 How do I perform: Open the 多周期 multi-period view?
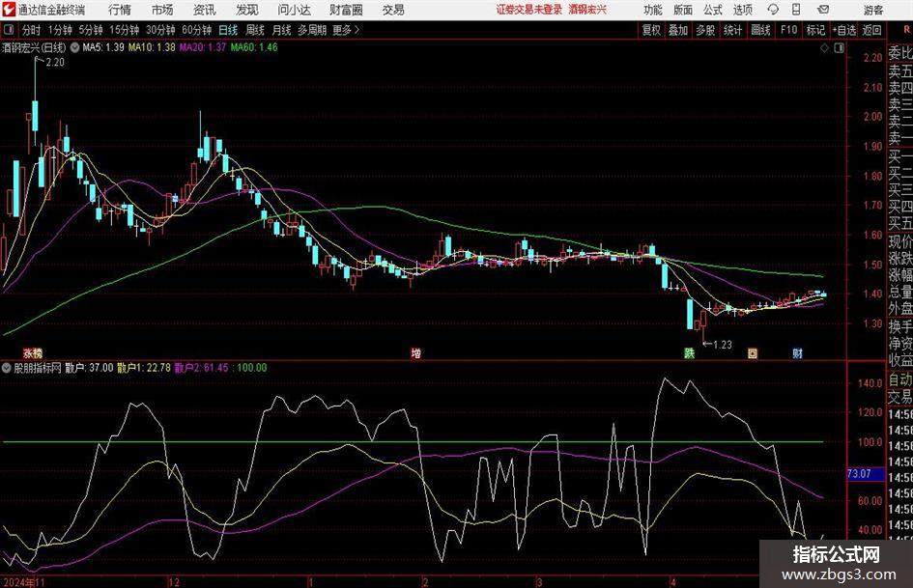[312, 30]
